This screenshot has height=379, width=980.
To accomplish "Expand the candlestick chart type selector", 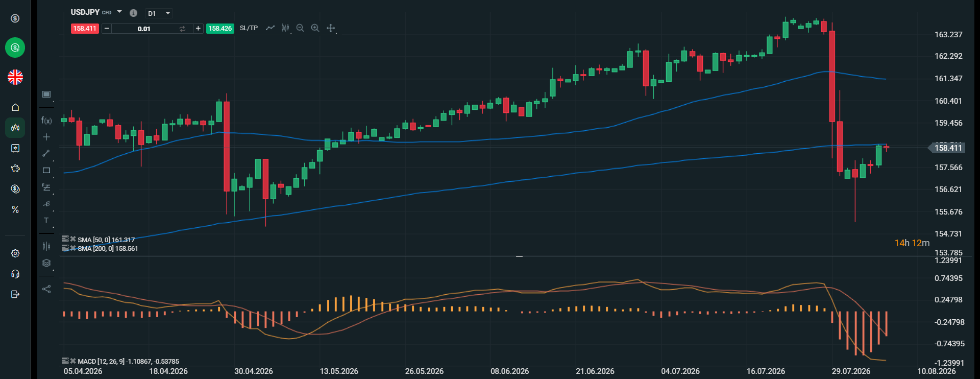I will tap(285, 28).
